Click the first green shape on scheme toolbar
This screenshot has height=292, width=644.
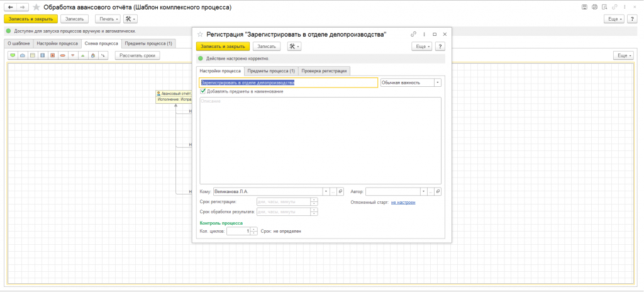tap(13, 55)
